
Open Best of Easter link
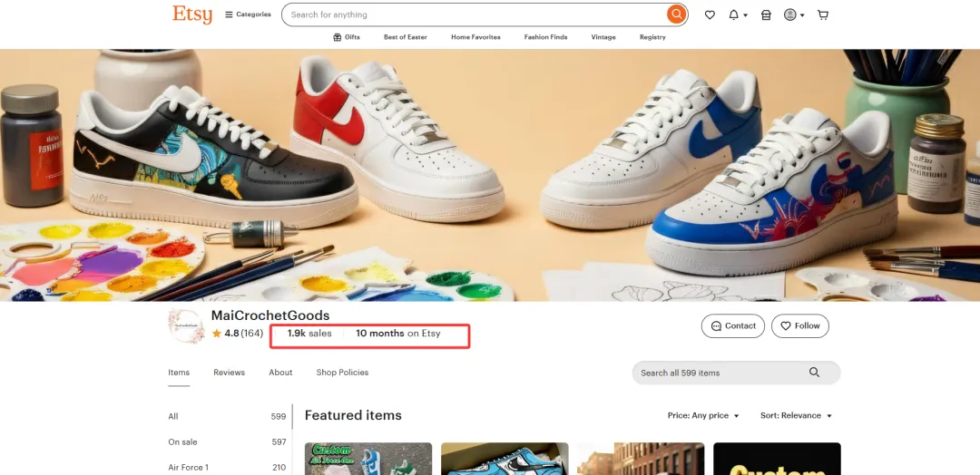[406, 37]
